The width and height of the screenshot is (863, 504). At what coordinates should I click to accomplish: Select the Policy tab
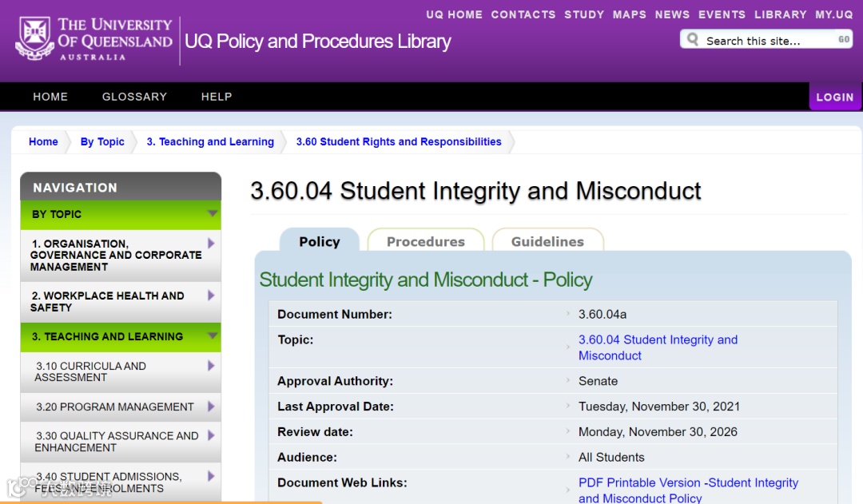[x=319, y=241]
